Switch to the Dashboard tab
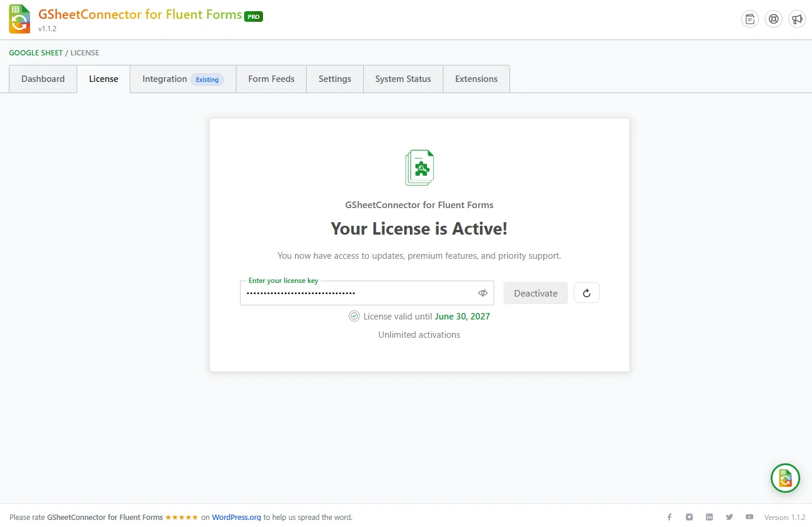This screenshot has width=812, height=527. [x=43, y=79]
